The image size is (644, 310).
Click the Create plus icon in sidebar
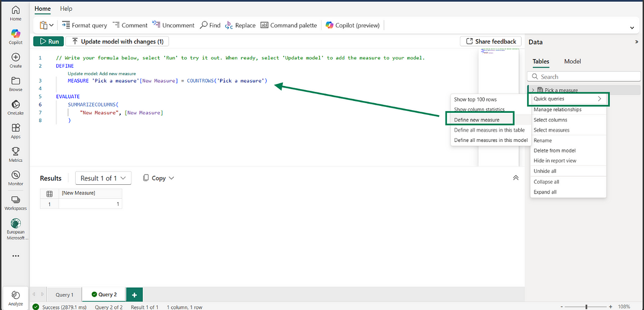tap(16, 57)
